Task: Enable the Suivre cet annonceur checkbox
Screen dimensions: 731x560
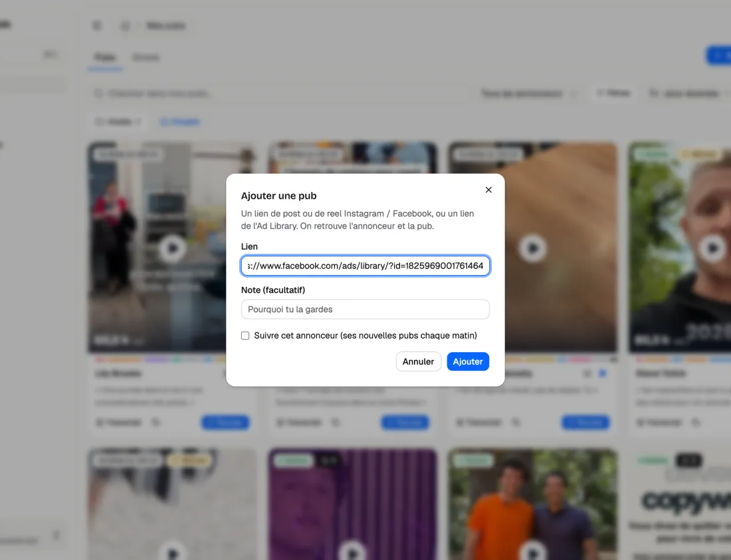Action: pos(245,335)
